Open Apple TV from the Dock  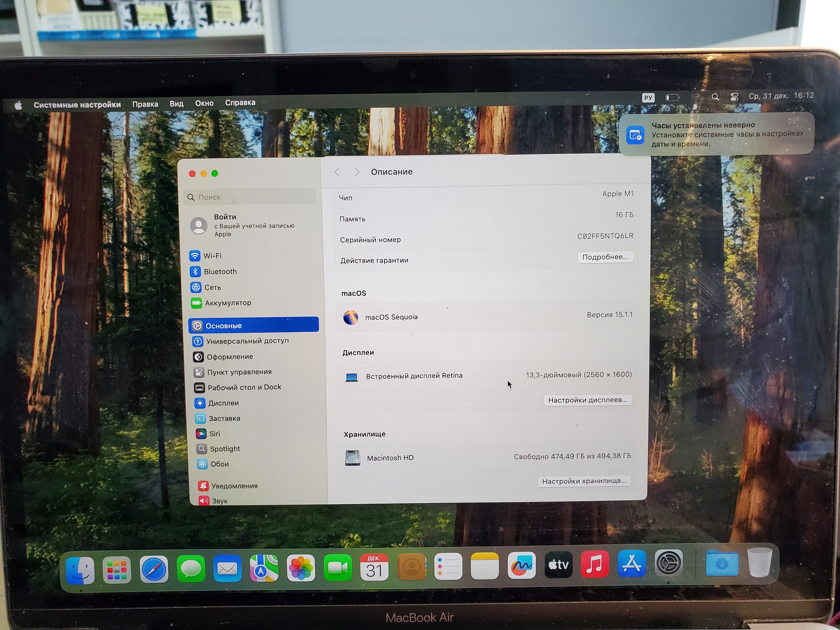pyautogui.click(x=558, y=566)
